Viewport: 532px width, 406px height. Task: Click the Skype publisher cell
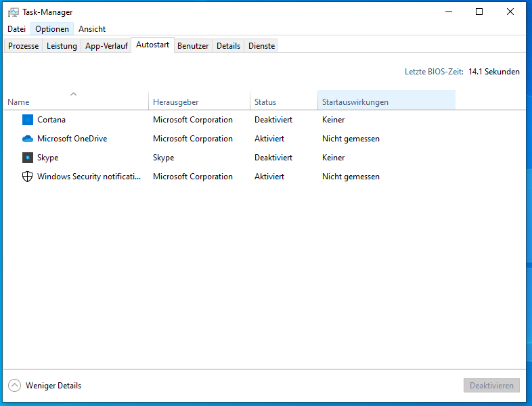(164, 158)
